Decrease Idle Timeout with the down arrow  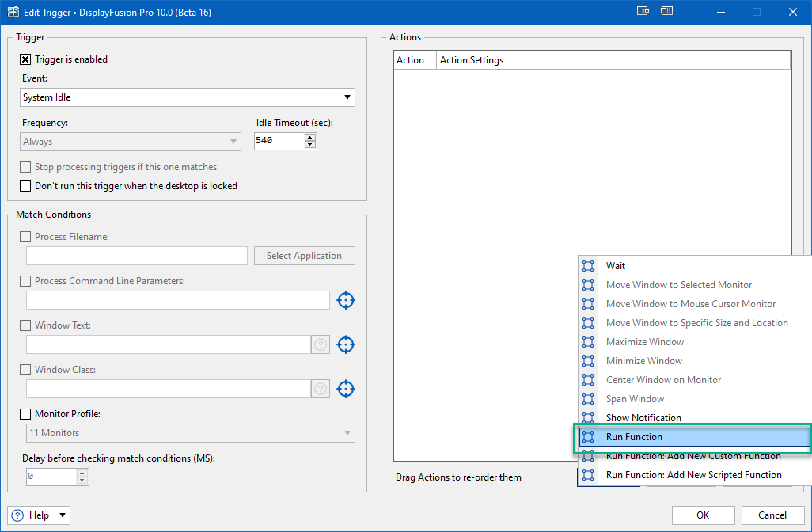(310, 145)
